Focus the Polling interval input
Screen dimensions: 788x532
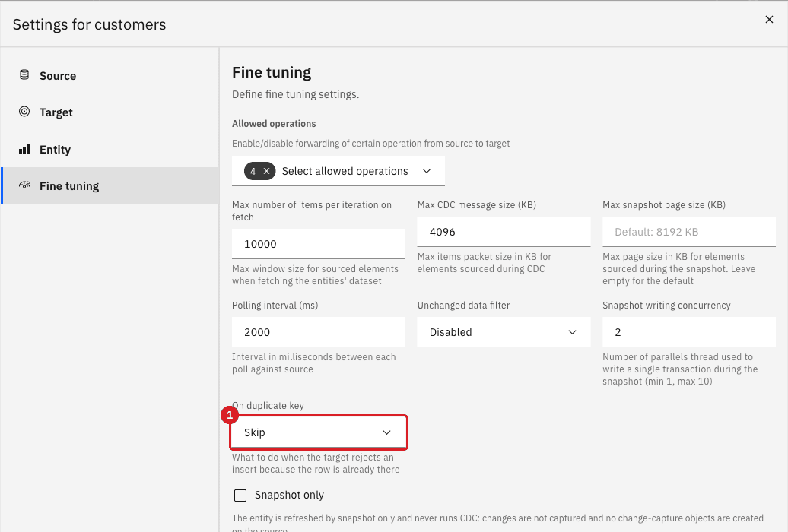318,332
